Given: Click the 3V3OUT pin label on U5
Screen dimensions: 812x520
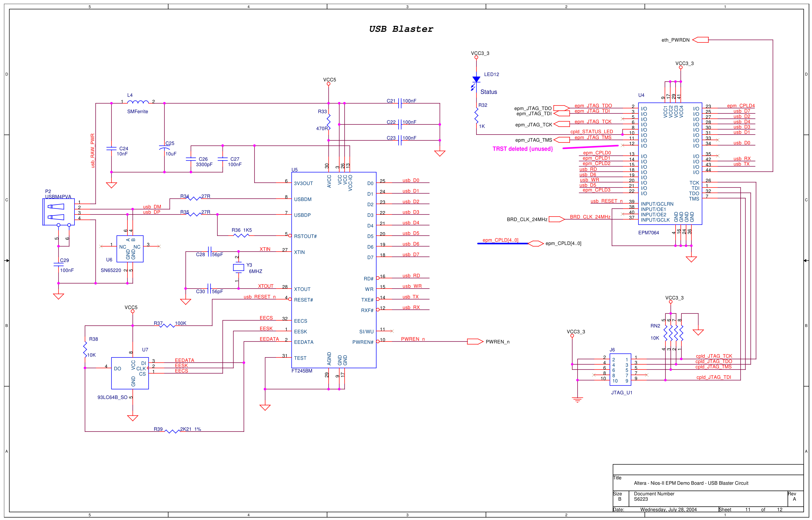Looking at the screenshot, I should (303, 183).
